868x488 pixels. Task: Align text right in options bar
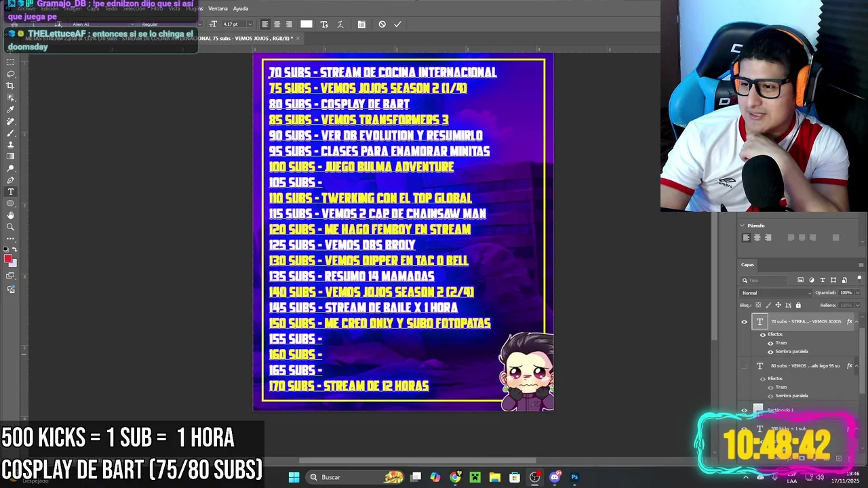pos(288,24)
